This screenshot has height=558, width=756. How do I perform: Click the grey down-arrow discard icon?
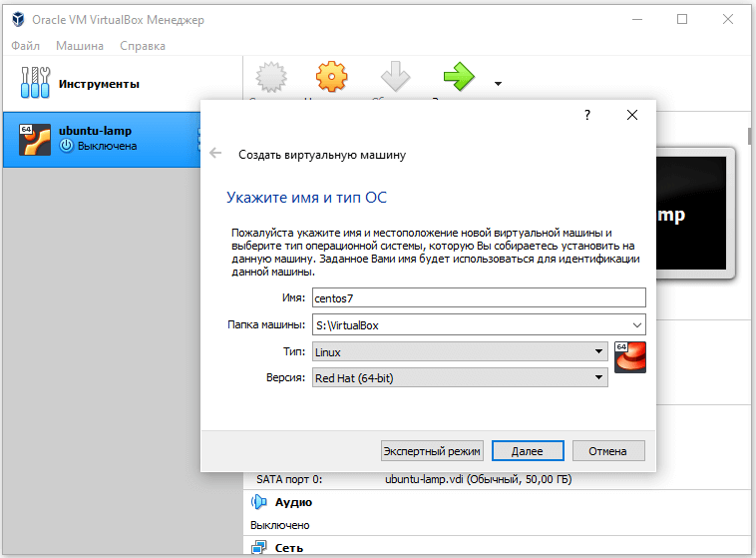tap(395, 76)
